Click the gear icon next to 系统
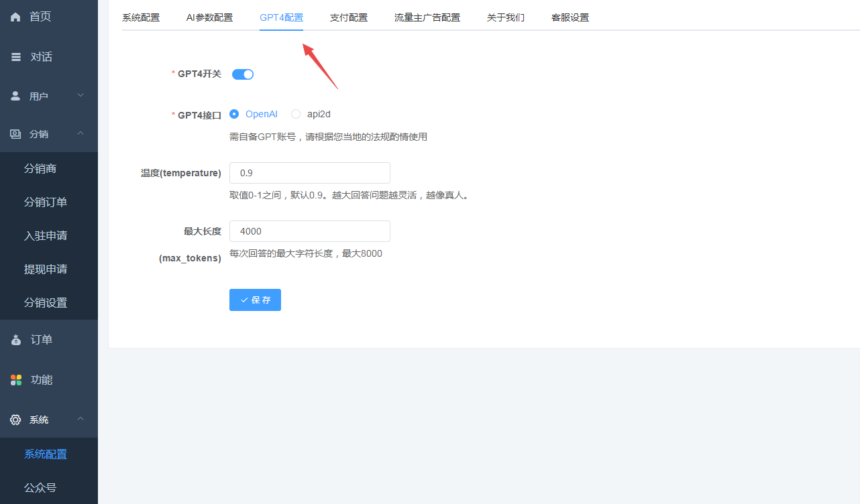 pos(15,420)
